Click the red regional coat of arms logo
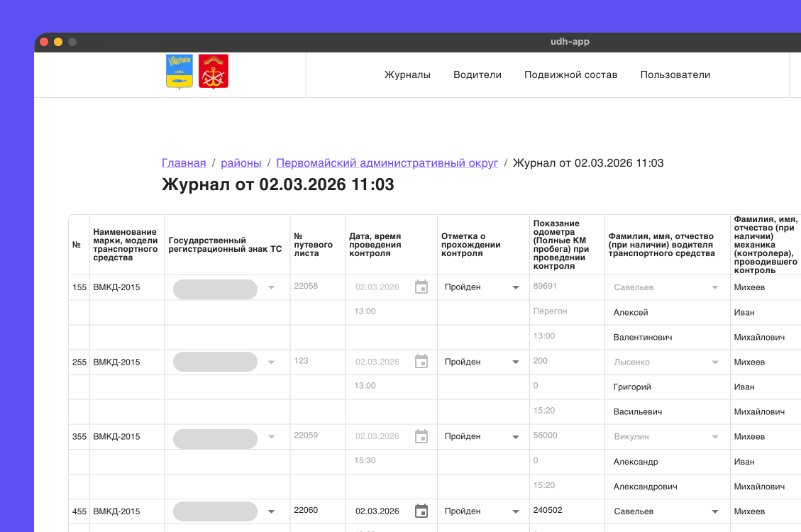The width and height of the screenshot is (801, 532). [213, 72]
